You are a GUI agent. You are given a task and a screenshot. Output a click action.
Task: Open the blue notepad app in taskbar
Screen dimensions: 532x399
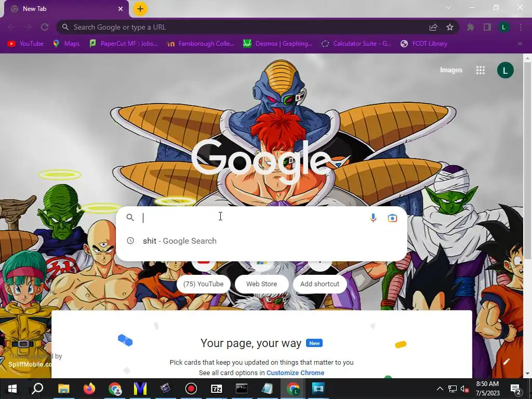click(267, 389)
